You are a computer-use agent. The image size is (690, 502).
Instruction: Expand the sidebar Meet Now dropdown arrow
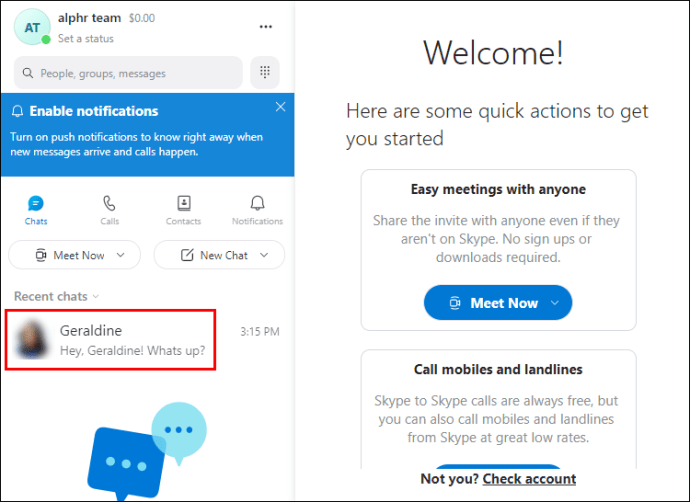(121, 255)
